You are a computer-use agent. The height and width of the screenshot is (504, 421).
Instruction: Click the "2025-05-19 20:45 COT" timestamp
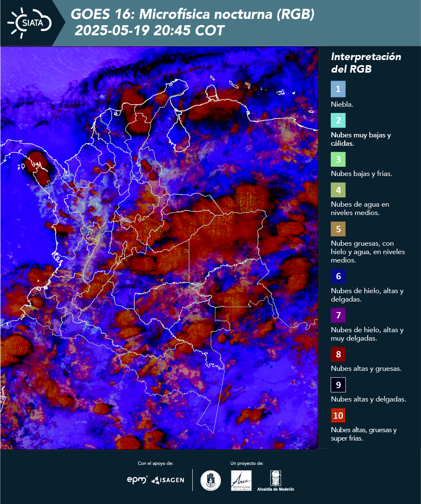tap(150, 31)
